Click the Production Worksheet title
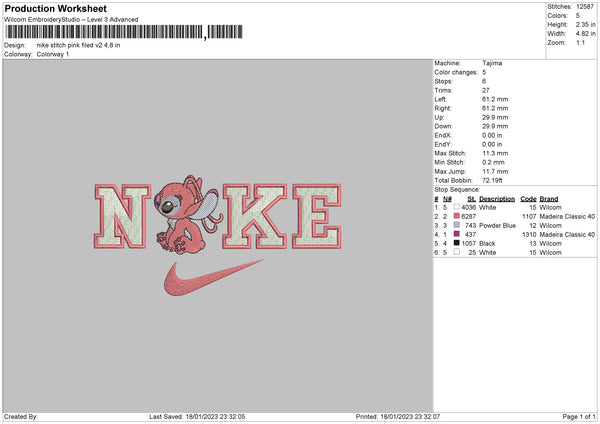Screen dimensions: 600x424 coord(55,8)
